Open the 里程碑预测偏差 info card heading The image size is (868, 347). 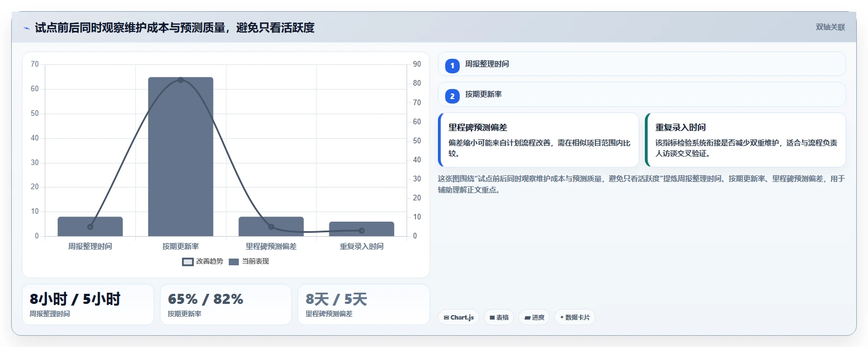click(478, 128)
